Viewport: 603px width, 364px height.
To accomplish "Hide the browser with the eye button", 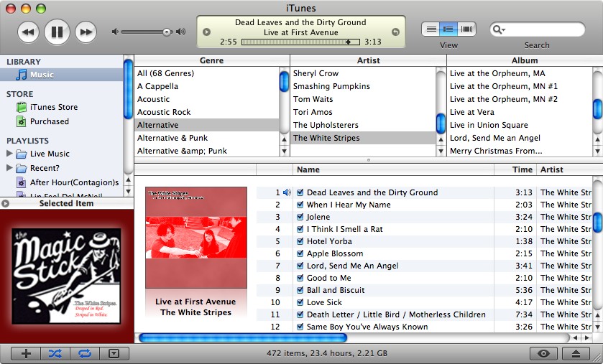I will click(543, 353).
